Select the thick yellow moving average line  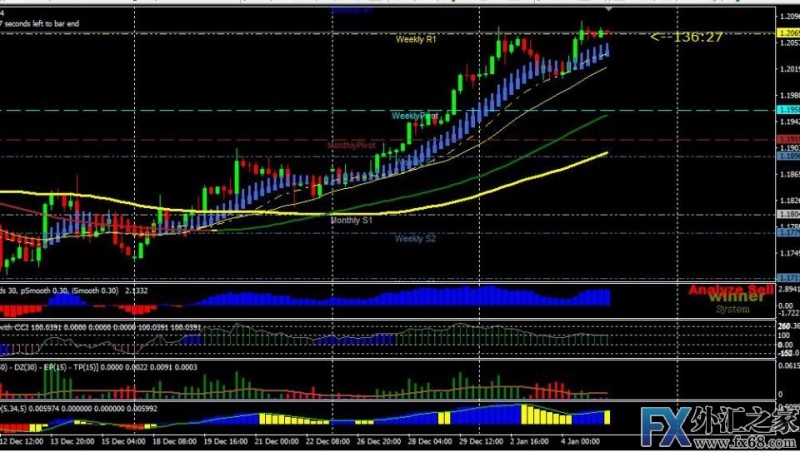pos(561,167)
